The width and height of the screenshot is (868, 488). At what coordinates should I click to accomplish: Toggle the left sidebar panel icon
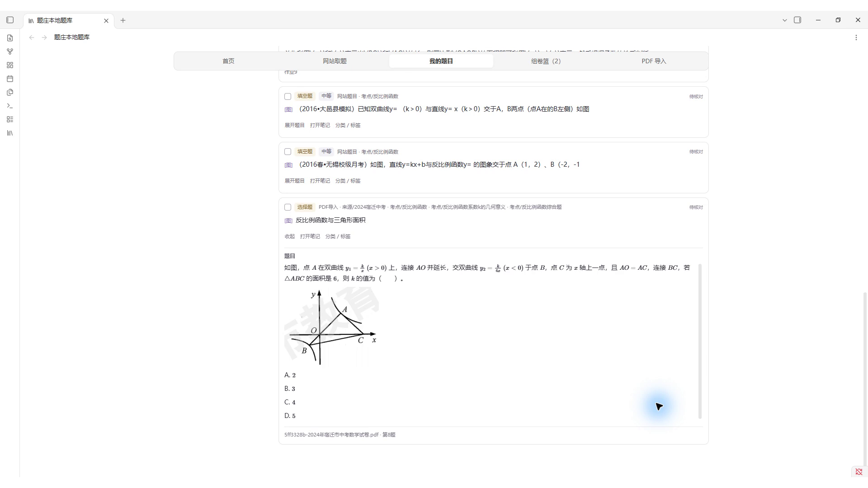tap(10, 20)
